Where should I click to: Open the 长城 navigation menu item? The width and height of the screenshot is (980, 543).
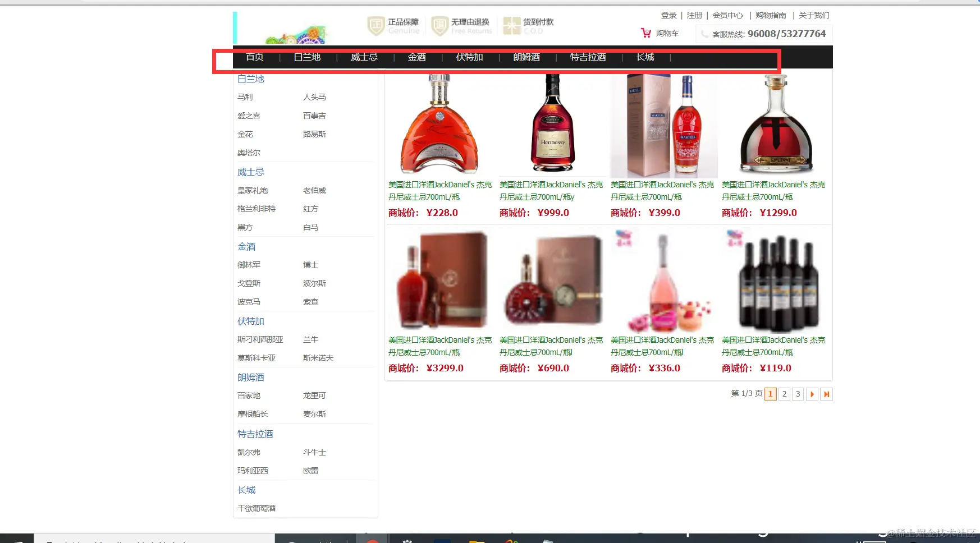645,57
